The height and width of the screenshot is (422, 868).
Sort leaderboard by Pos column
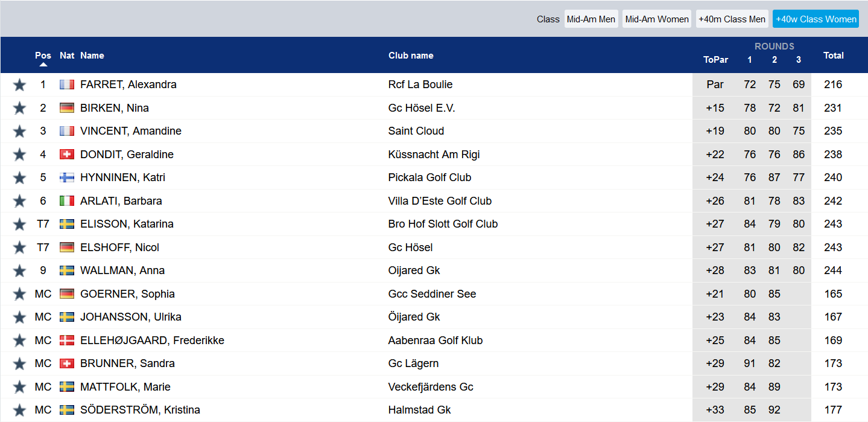click(x=43, y=56)
